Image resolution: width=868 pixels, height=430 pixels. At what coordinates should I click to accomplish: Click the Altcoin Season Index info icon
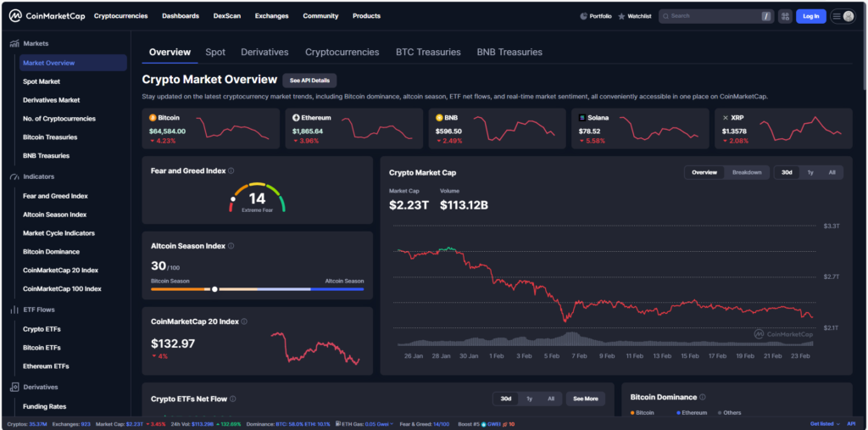(x=231, y=246)
